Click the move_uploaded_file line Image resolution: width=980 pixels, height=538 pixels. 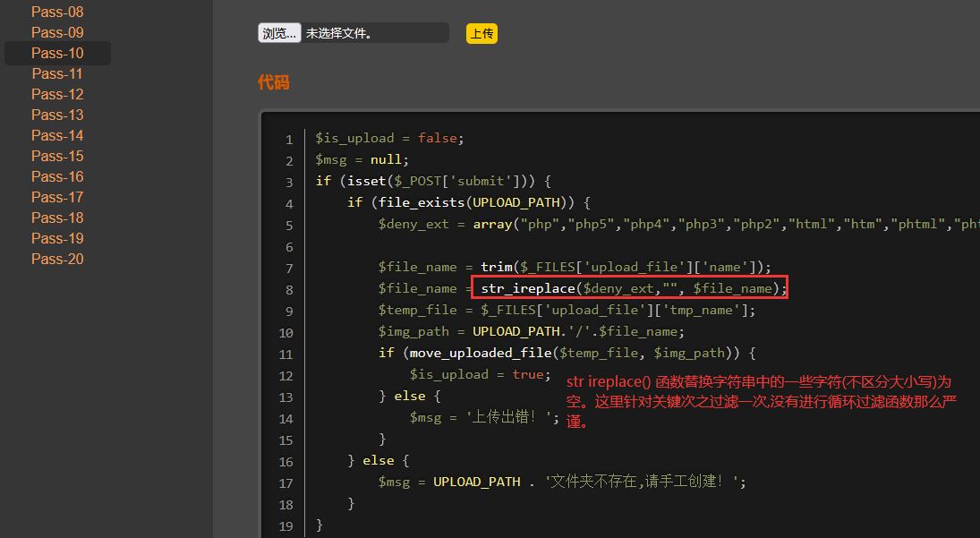pos(567,353)
